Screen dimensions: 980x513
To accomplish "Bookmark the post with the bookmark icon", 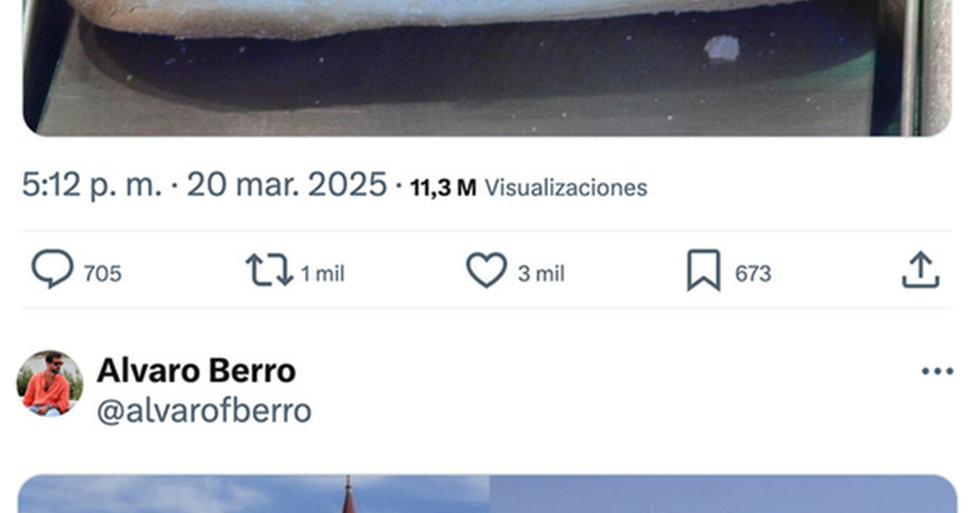I will click(x=704, y=270).
